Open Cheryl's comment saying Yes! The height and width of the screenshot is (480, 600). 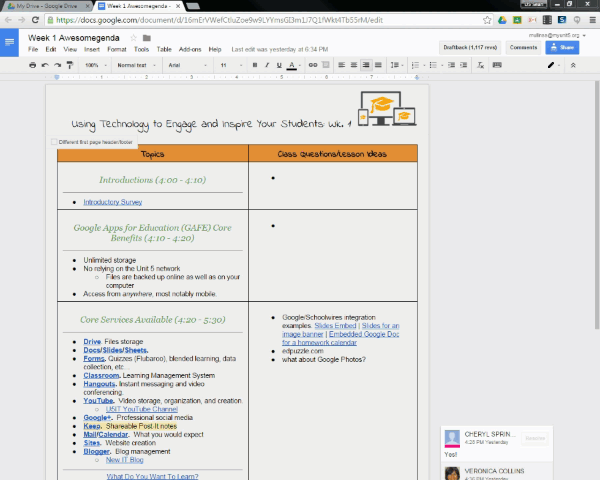tap(497, 444)
